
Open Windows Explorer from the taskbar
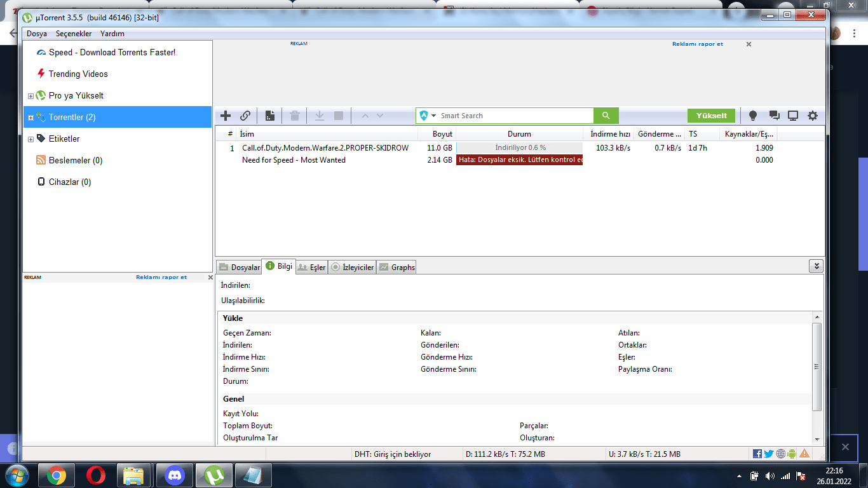134,475
